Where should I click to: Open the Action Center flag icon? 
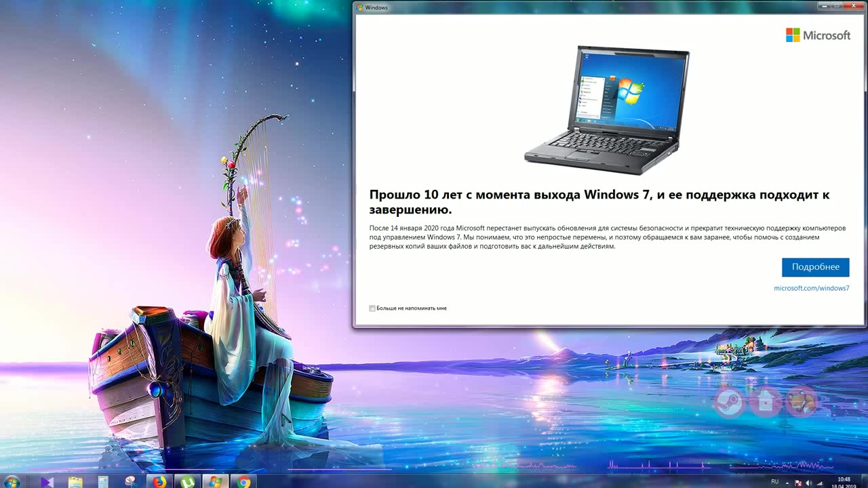797,483
